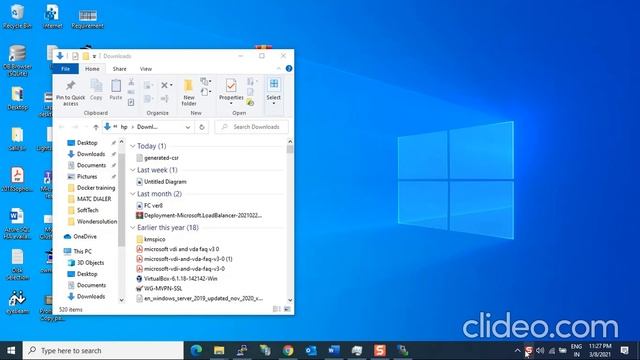The image size is (640, 360).
Task: Switch to the View ribbon tab
Action: pyautogui.click(x=146, y=69)
